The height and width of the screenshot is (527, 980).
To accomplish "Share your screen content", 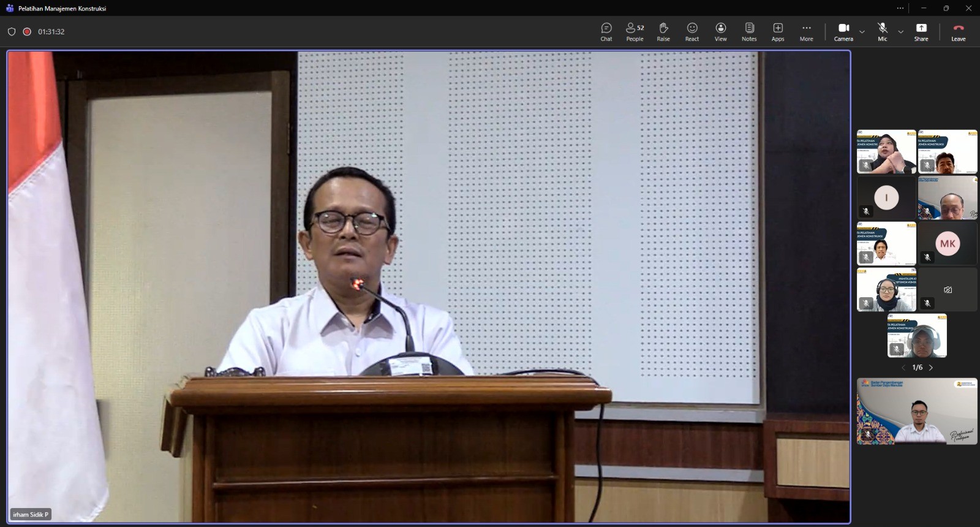I will [x=921, y=32].
